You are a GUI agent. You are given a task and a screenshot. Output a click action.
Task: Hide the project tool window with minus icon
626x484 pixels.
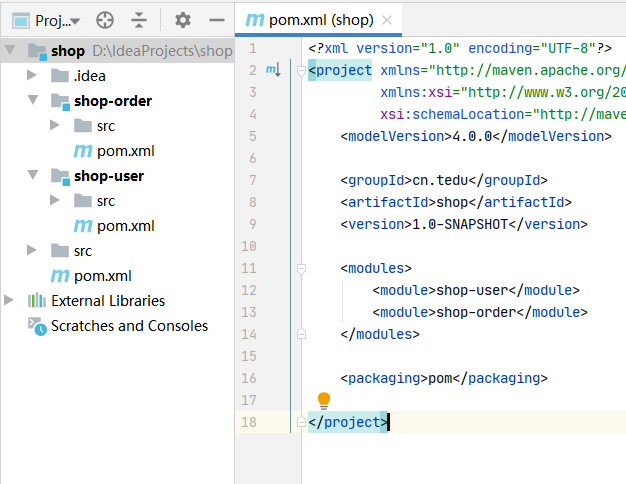pos(217,20)
